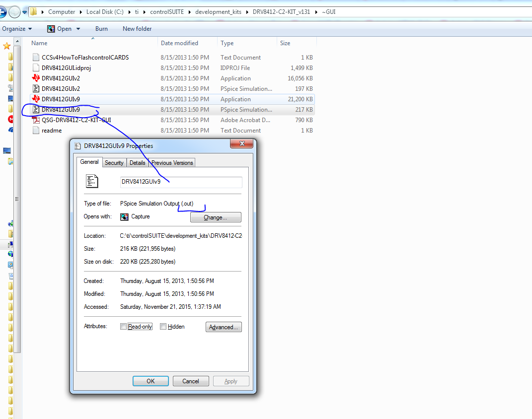Image resolution: width=532 pixels, height=419 pixels.
Task: Click the ~GUI breadcrumb segment
Action: (x=328, y=12)
